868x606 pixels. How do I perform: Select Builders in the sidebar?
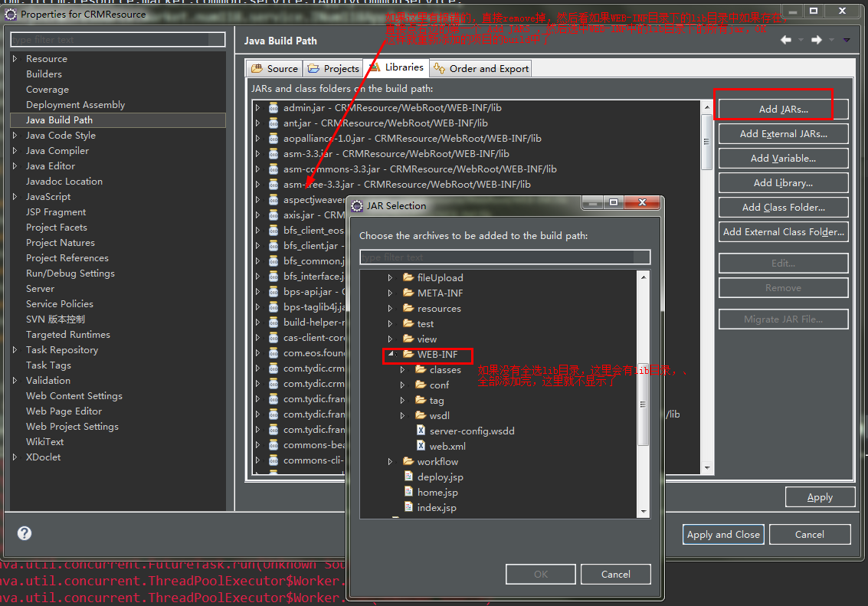click(x=44, y=74)
